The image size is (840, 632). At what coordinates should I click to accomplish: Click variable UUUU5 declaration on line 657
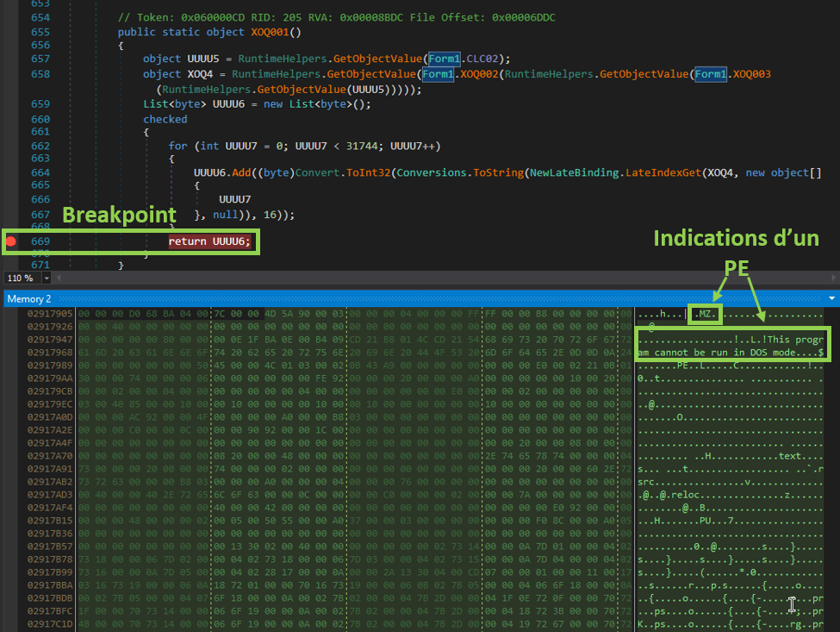point(203,59)
